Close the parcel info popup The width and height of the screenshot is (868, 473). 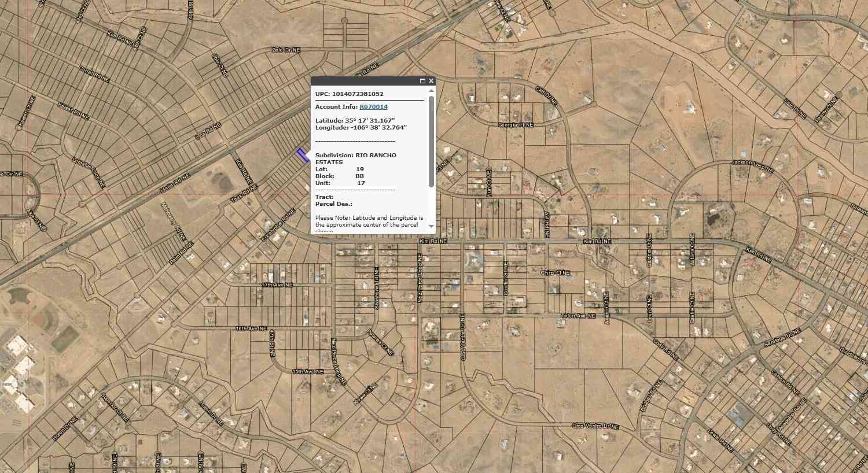tap(431, 81)
